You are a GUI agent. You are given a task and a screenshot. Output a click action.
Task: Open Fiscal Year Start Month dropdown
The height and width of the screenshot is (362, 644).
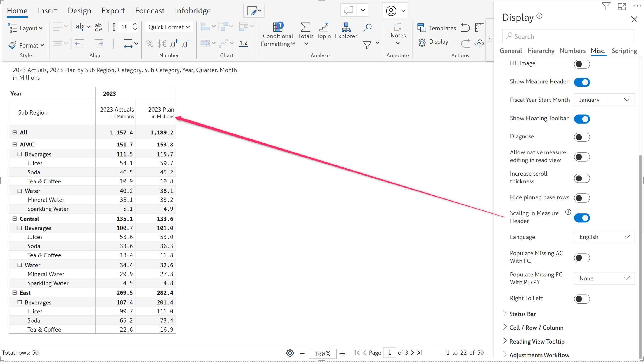click(x=604, y=100)
